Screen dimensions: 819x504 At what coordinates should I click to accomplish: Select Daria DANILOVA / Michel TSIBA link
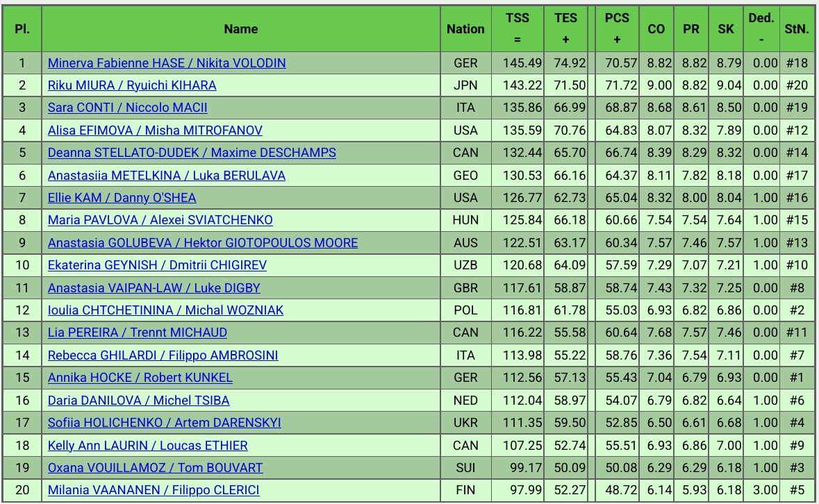click(139, 401)
